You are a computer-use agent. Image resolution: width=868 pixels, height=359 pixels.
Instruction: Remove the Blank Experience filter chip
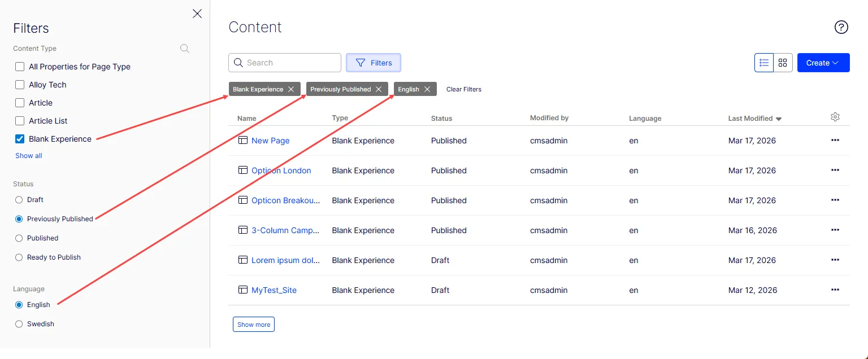click(291, 89)
